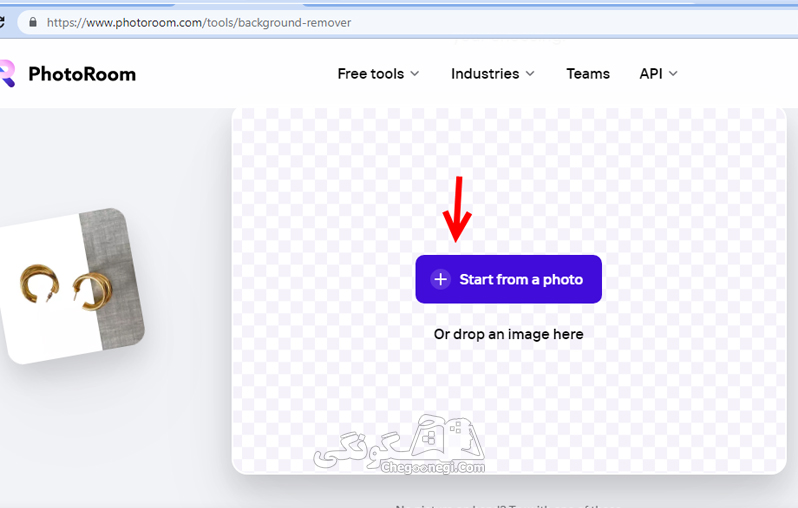Expand the Industries chevron
Image resolution: width=798 pixels, height=508 pixels.
[x=530, y=74]
